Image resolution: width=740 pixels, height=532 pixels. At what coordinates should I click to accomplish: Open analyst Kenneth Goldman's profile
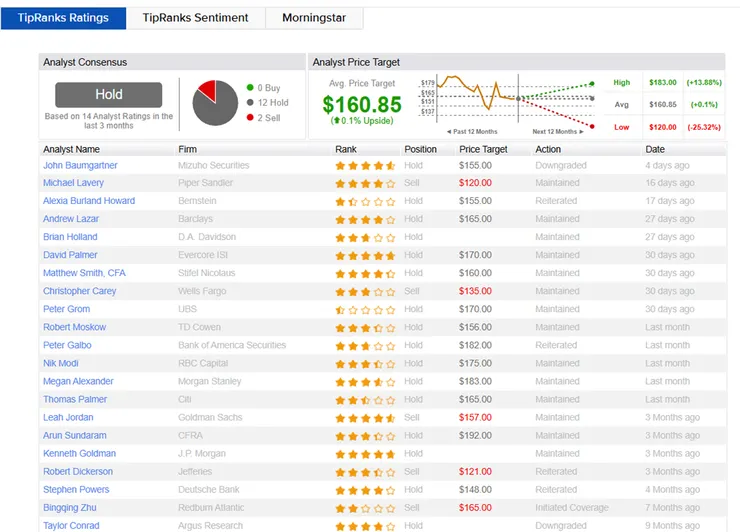click(79, 453)
